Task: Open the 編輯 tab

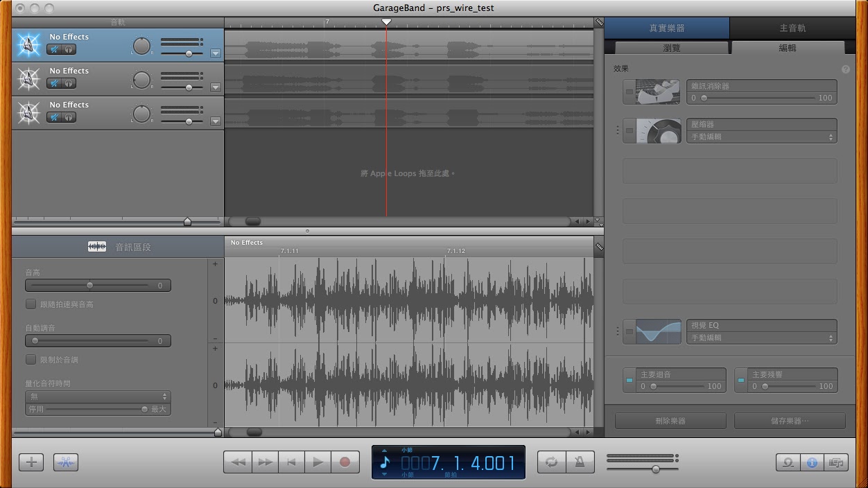Action: [788, 48]
